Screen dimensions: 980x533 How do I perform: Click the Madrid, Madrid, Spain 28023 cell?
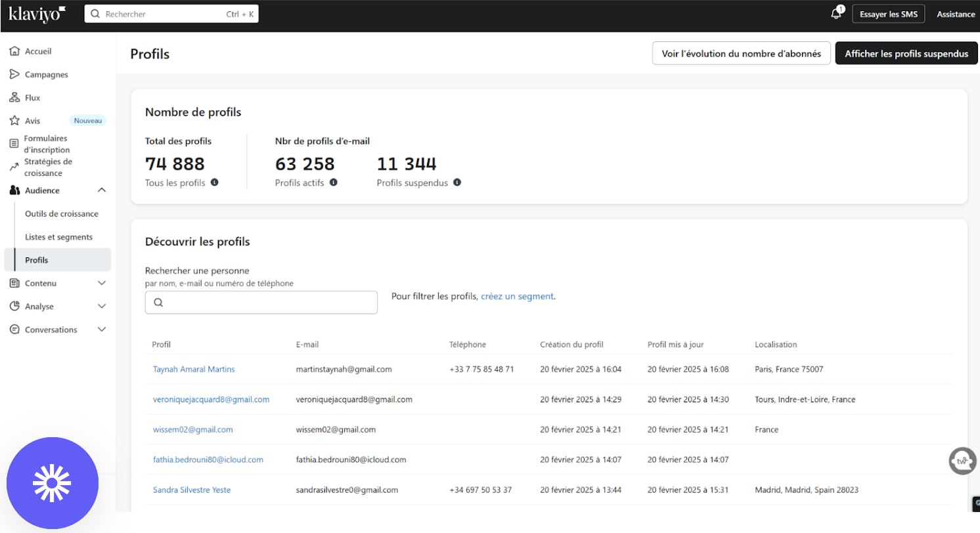(807, 490)
